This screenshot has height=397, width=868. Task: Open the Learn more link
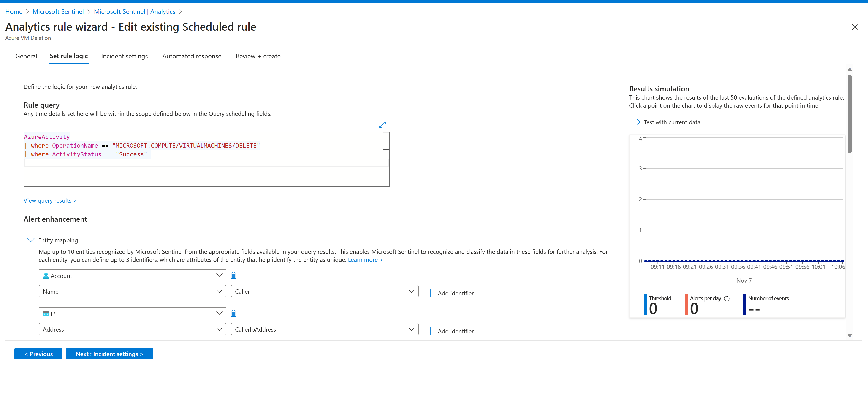(365, 260)
